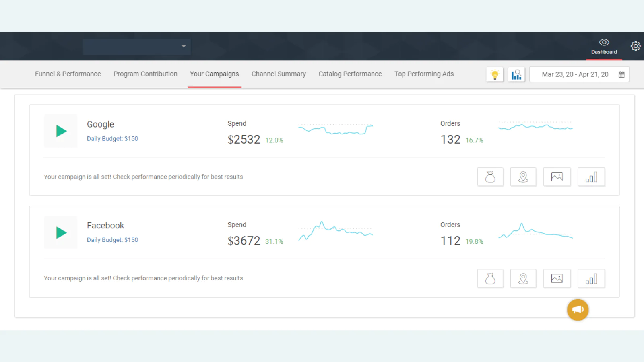This screenshot has width=644, height=362.
Task: Open Google campaign image creatives icon
Action: click(557, 177)
